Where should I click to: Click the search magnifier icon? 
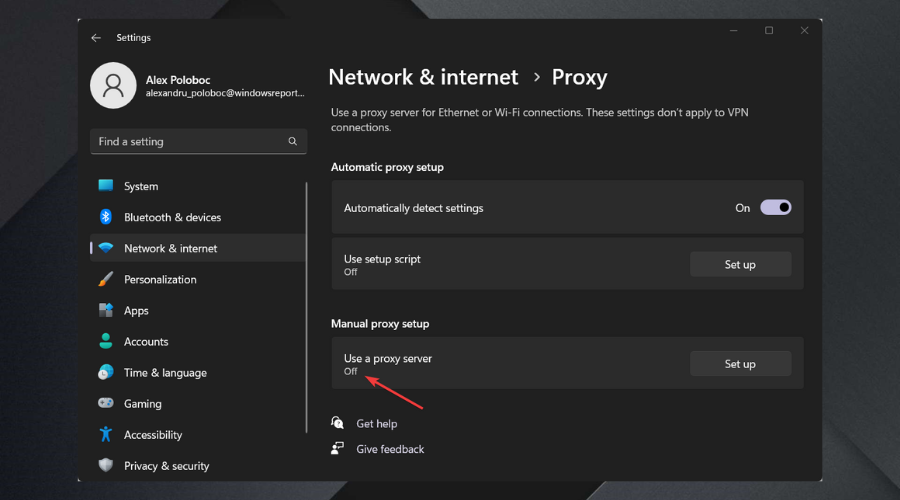pyautogui.click(x=293, y=142)
